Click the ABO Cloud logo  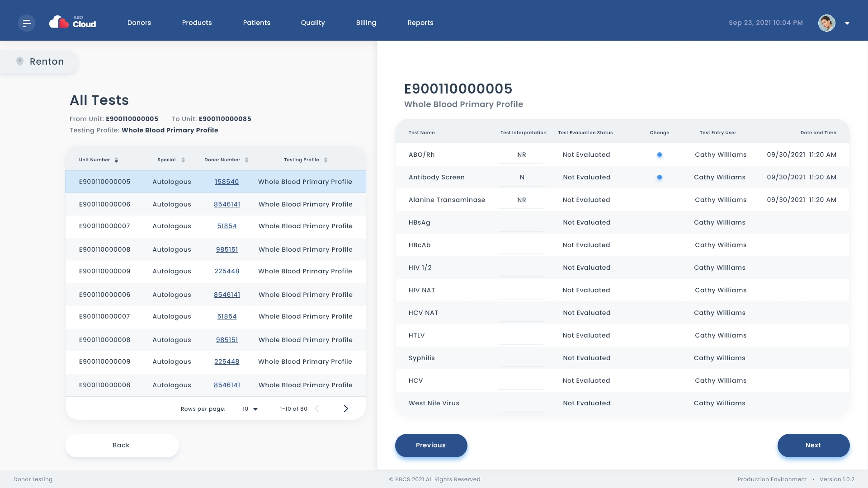pyautogui.click(x=73, y=22)
